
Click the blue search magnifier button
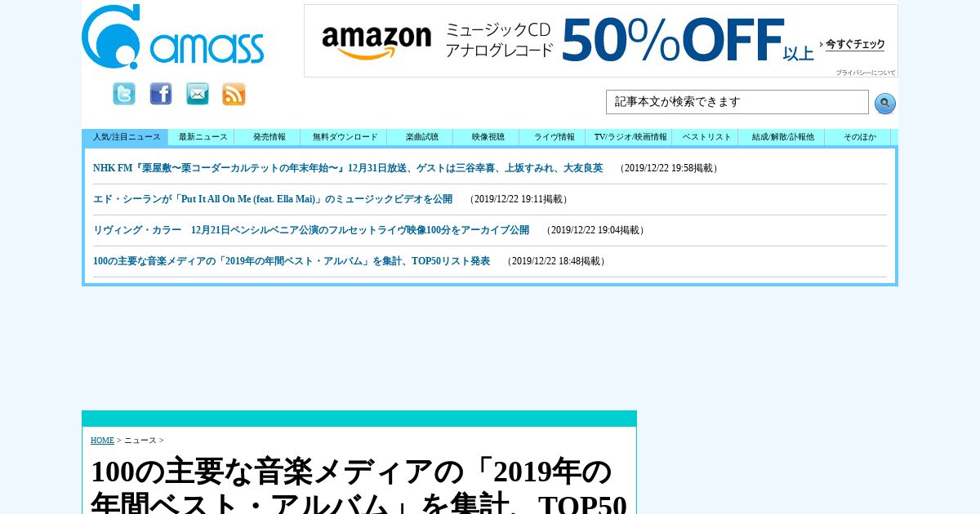[885, 104]
